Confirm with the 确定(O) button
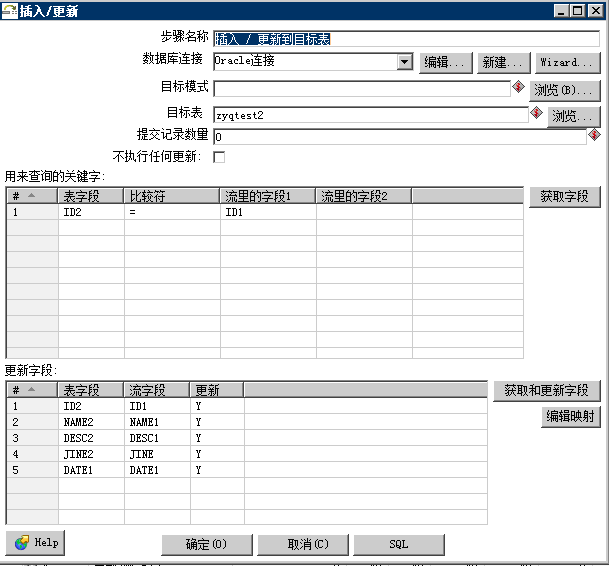Screen dimensions: 609x566 207,544
